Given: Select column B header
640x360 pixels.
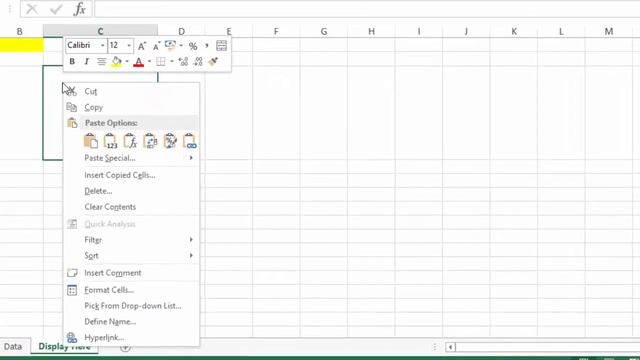Looking at the screenshot, I should 20,31.
